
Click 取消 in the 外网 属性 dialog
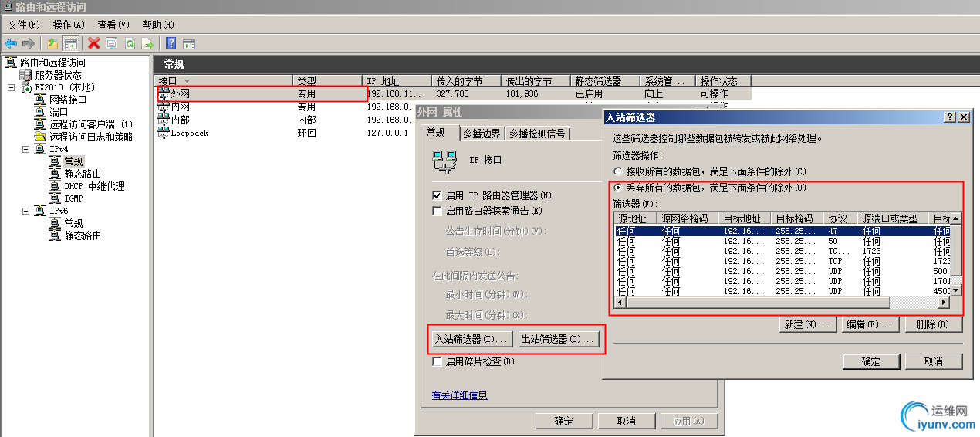(x=627, y=421)
